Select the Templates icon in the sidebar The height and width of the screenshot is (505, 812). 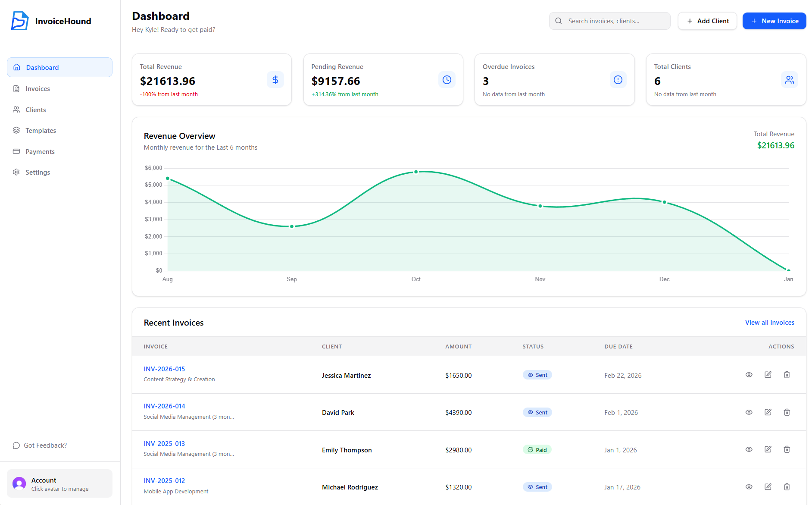[16, 130]
